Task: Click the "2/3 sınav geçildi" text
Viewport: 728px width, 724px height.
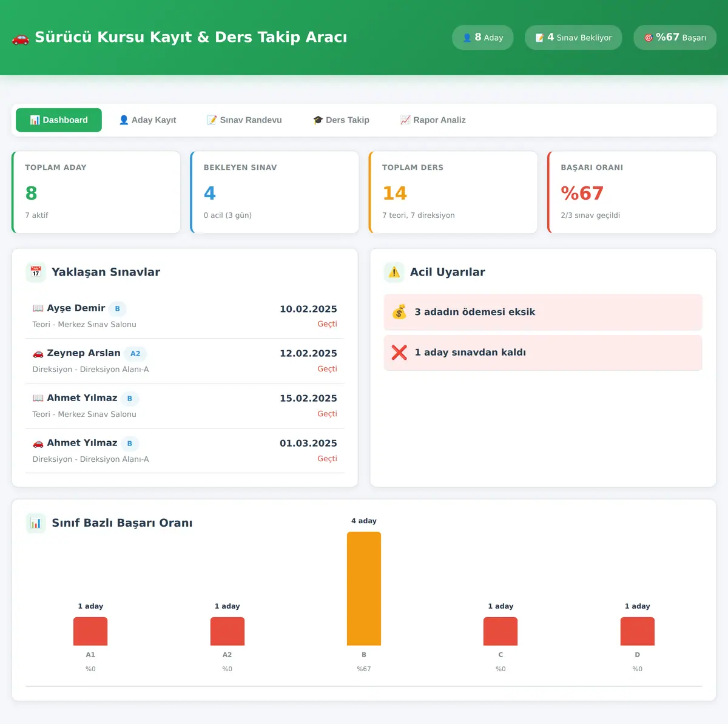Action: (x=590, y=215)
